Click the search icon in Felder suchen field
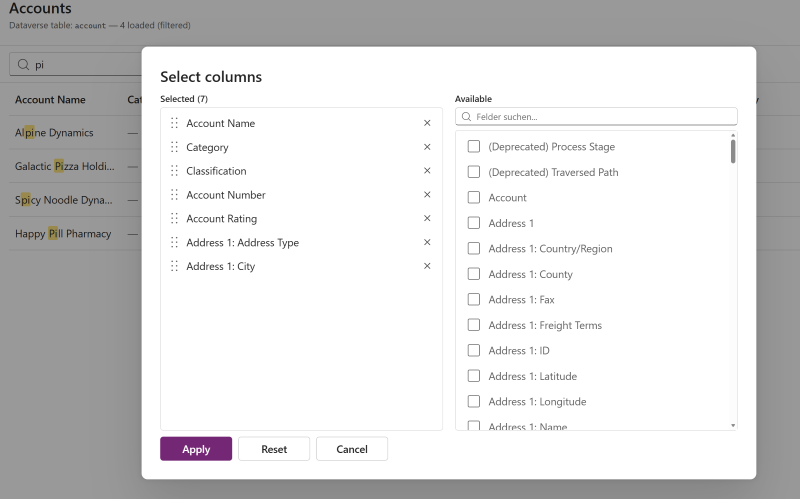800x499 pixels. click(x=466, y=117)
